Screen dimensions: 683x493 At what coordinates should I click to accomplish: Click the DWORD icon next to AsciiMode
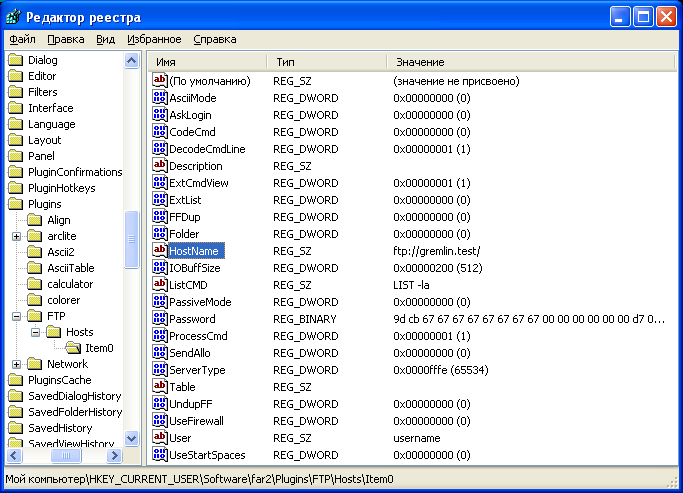pos(160,98)
